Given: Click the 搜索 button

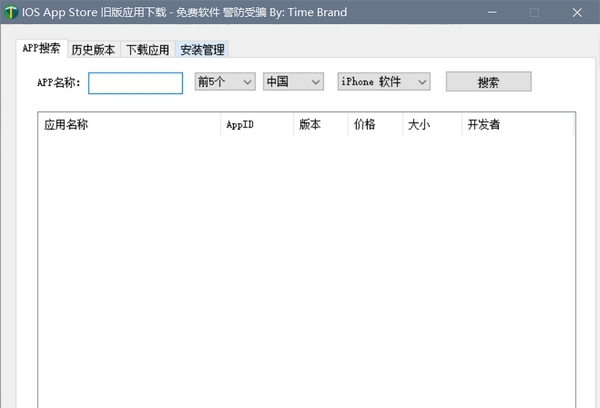Looking at the screenshot, I should (489, 82).
